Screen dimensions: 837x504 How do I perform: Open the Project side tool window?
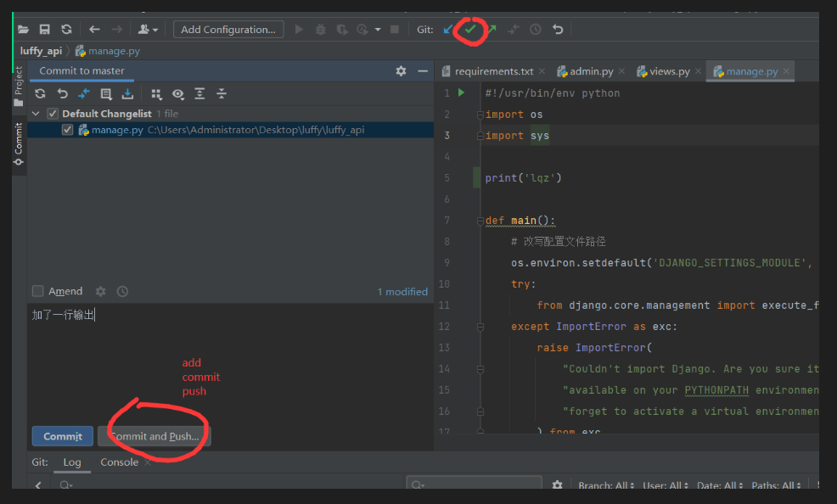19,86
